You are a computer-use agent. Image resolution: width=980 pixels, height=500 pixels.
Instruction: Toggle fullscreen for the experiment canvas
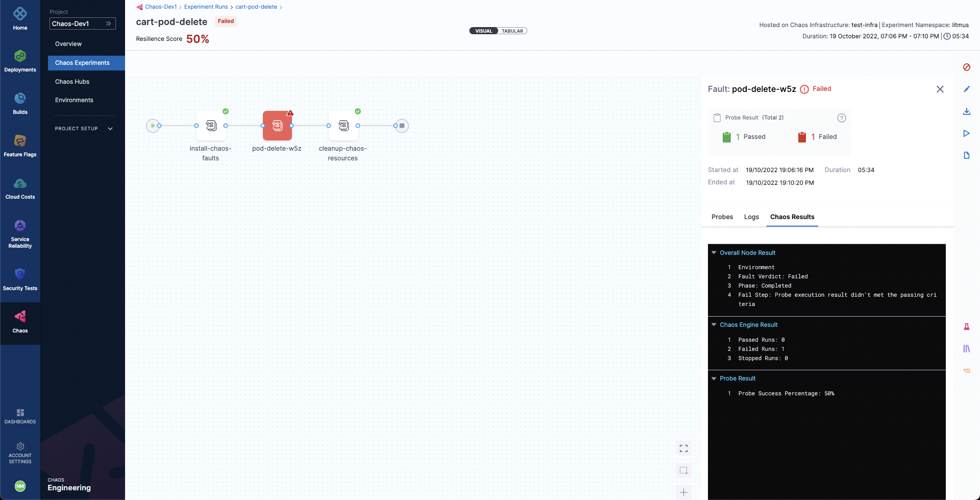click(x=683, y=448)
